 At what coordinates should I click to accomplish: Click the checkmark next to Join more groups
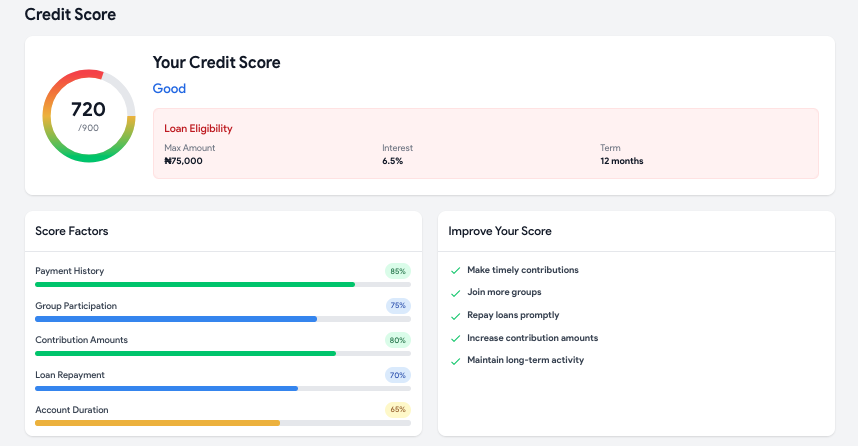(455, 293)
